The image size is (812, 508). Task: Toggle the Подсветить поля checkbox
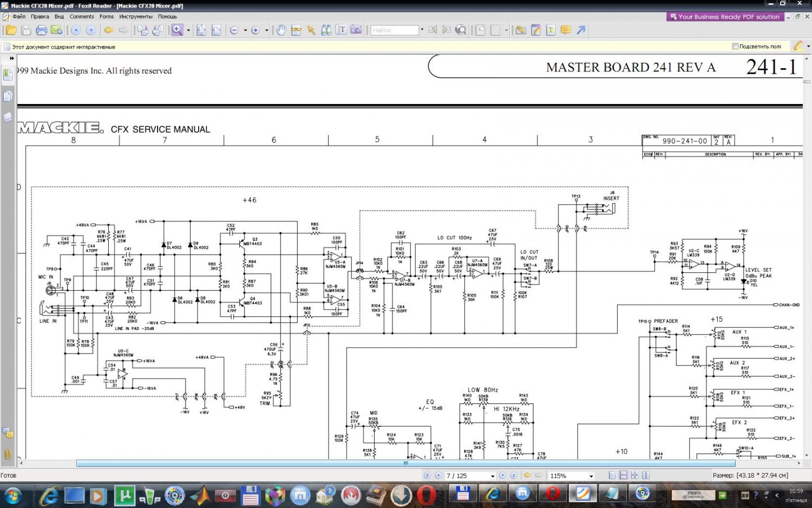click(x=735, y=47)
